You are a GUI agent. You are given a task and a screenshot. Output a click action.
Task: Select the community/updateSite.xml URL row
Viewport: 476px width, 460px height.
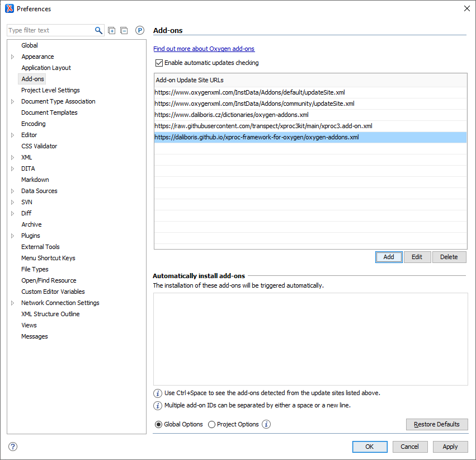click(x=310, y=104)
